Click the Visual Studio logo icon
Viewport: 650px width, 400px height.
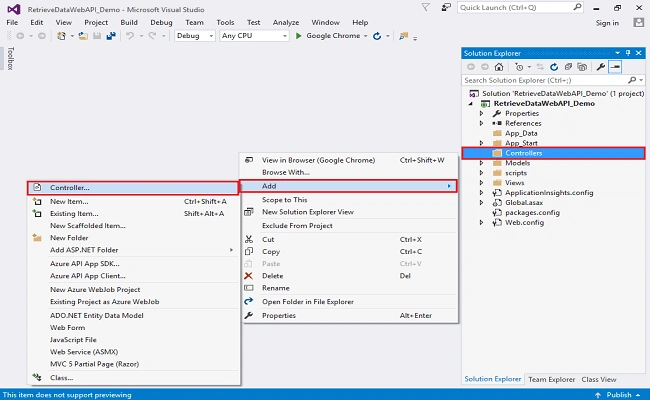(x=14, y=9)
